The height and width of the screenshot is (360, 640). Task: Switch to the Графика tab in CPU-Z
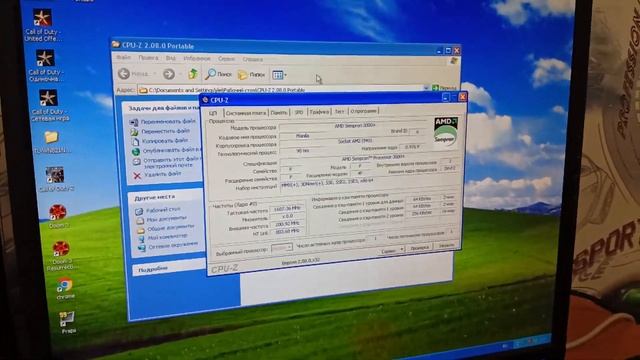pos(319,111)
